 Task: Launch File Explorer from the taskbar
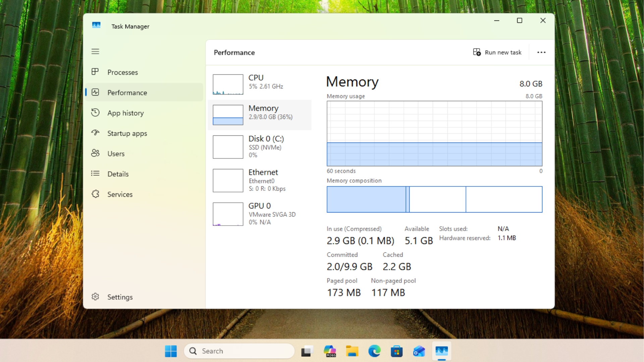pyautogui.click(x=352, y=351)
